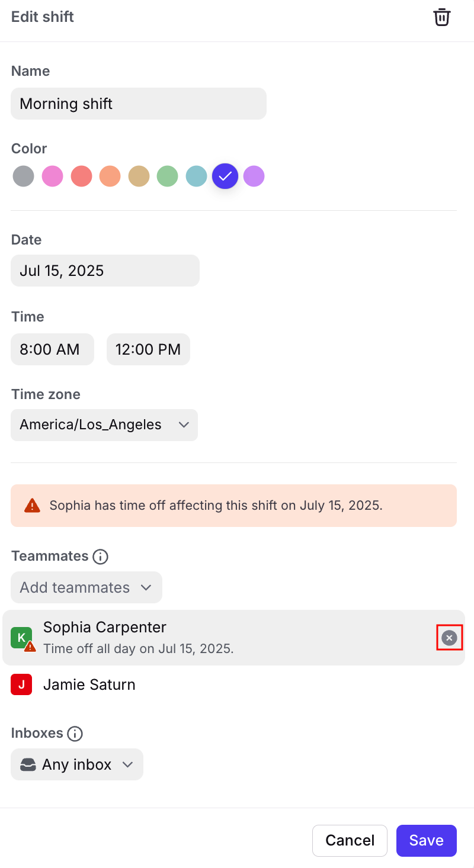Image resolution: width=474 pixels, height=868 pixels.
Task: Click Jamie Saturn's red J avatar
Action: click(21, 684)
